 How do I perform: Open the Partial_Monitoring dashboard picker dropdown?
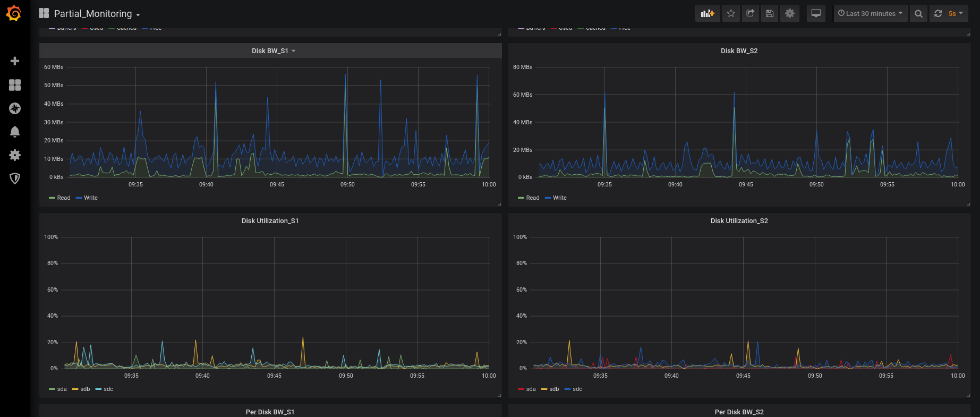[x=93, y=14]
